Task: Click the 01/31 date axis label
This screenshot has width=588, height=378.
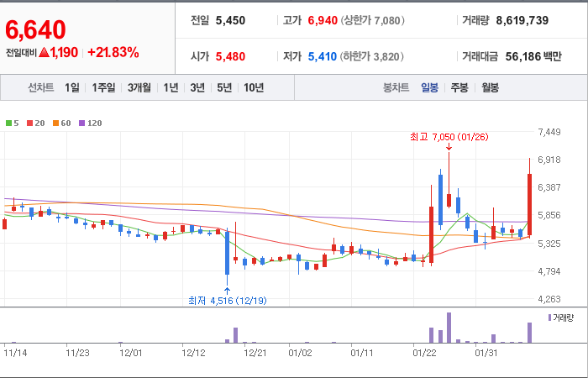Action: [x=486, y=354]
